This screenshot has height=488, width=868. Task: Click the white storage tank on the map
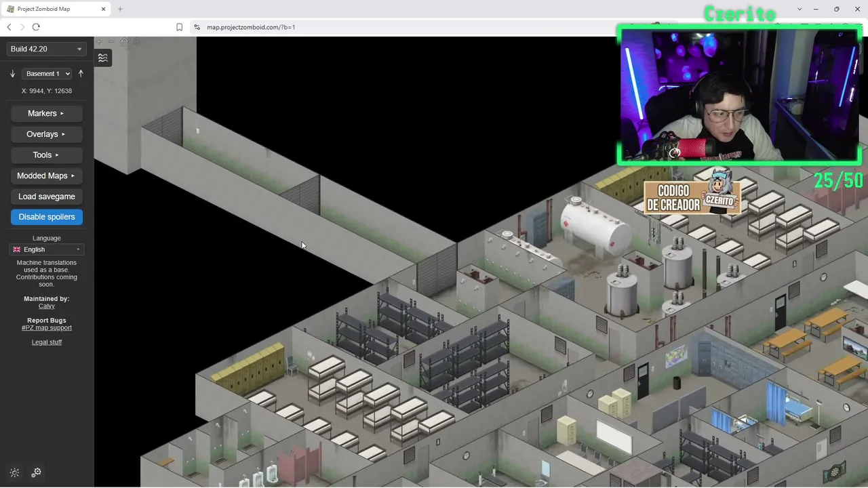coord(595,226)
